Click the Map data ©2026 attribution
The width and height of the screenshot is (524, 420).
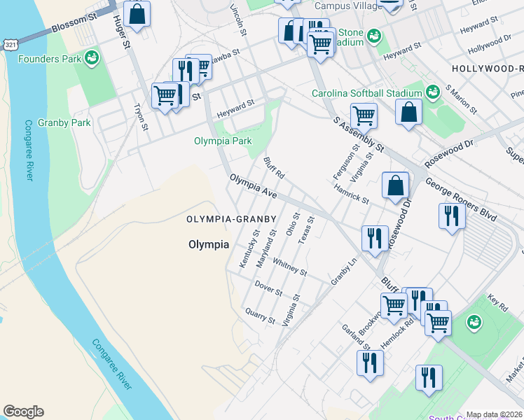tap(494, 414)
